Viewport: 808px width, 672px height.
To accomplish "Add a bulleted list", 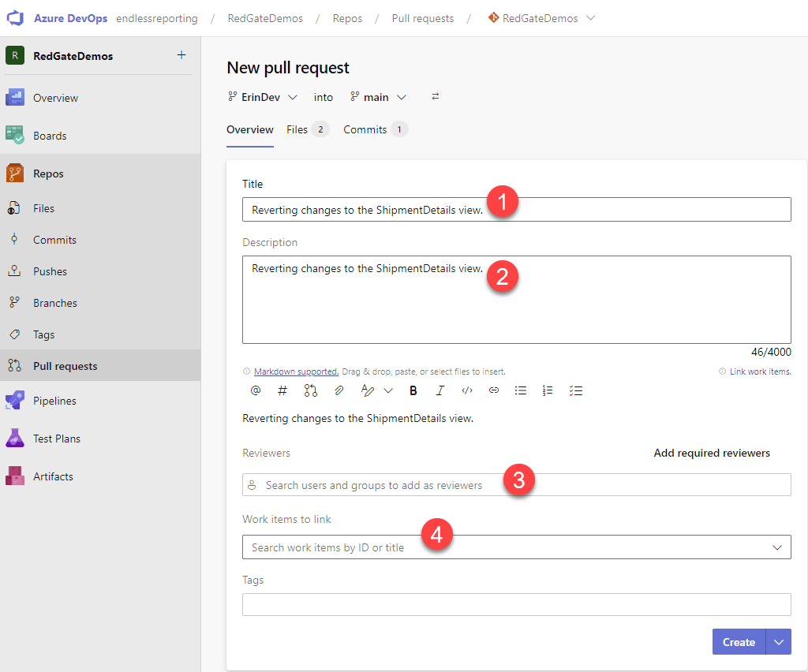I will (521, 390).
